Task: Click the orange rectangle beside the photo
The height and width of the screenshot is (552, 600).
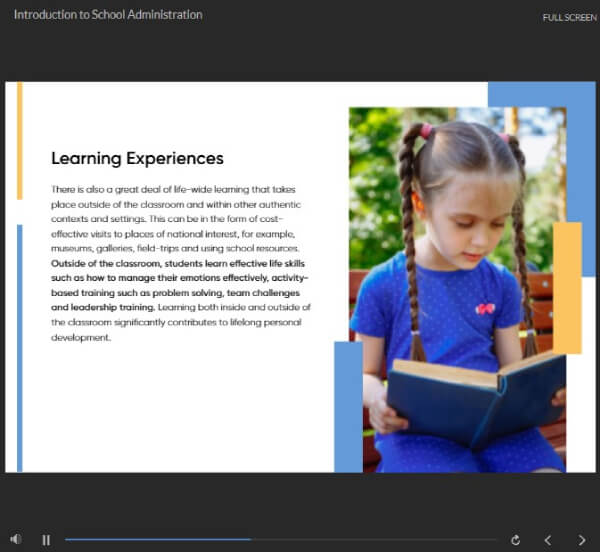Action: click(x=567, y=288)
